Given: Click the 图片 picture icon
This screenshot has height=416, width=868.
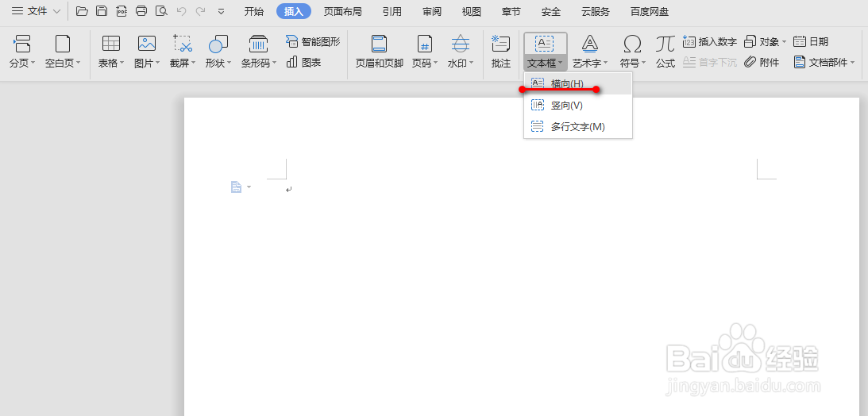Looking at the screenshot, I should [x=147, y=43].
